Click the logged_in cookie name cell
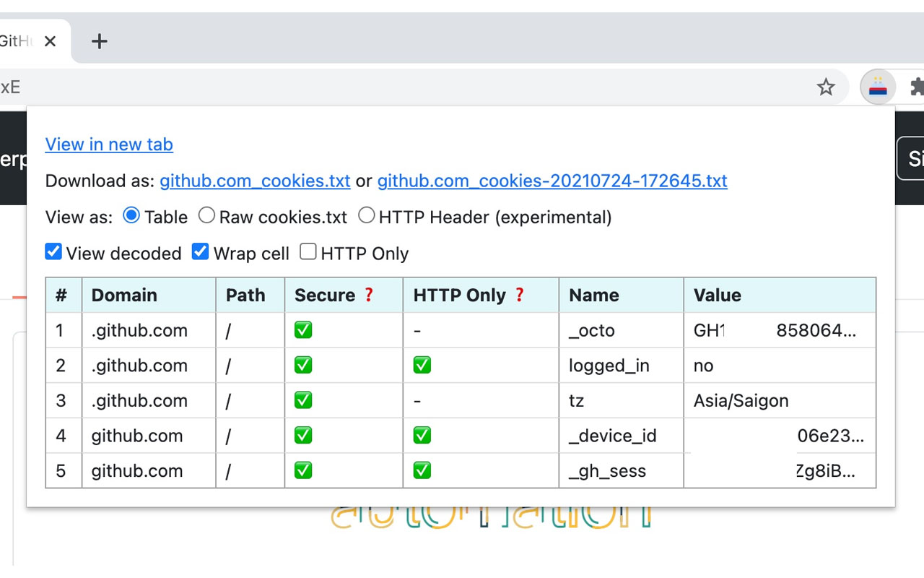The width and height of the screenshot is (924, 578). click(x=622, y=366)
